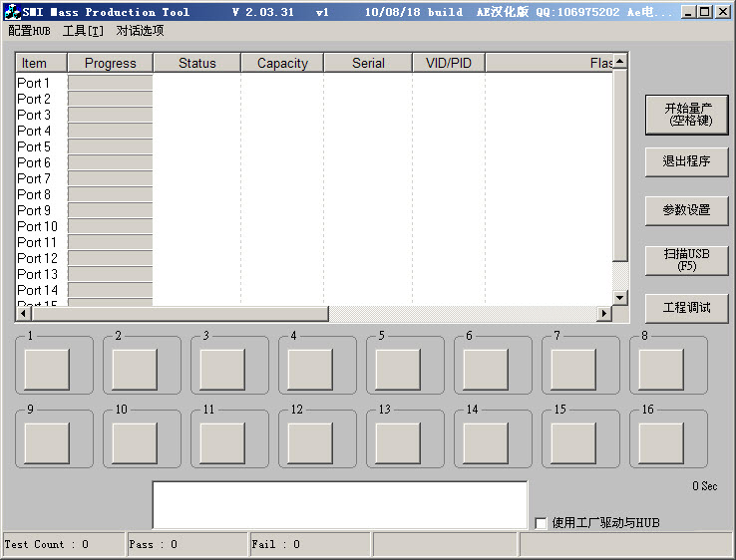Open 参数设置 parameter settings
The height and width of the screenshot is (560, 736).
coord(686,210)
